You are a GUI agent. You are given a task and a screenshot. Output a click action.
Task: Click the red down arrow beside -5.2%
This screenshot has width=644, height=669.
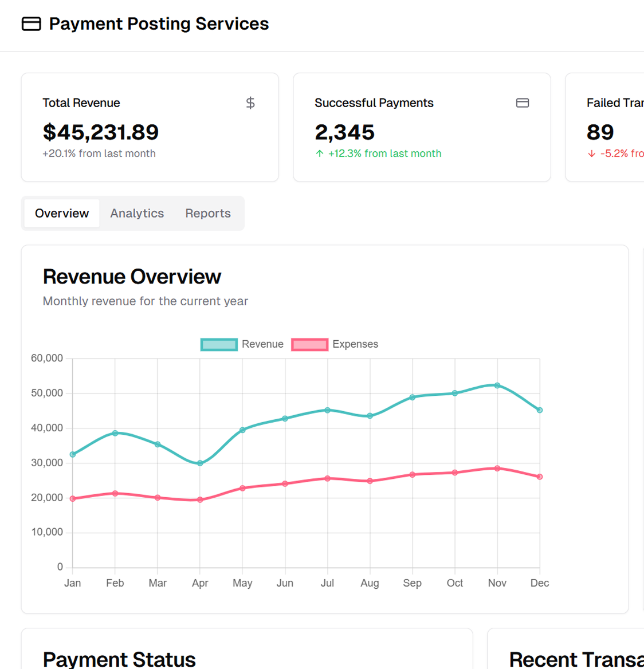592,154
